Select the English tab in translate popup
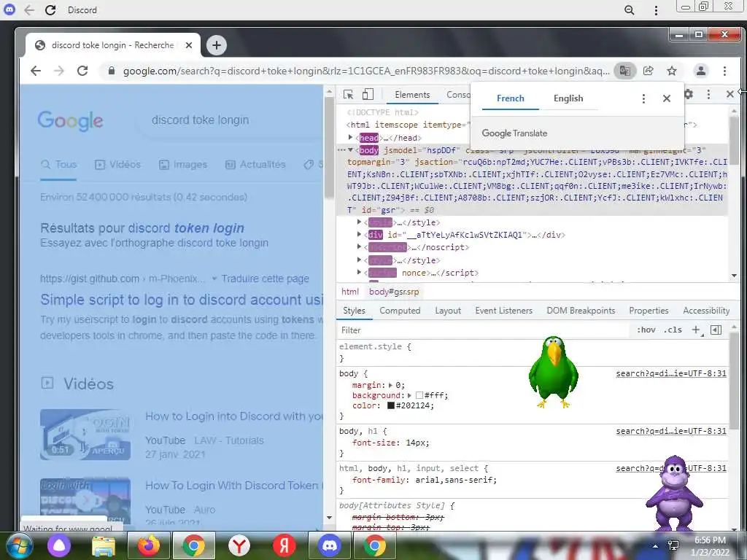The height and width of the screenshot is (560, 747). [568, 98]
